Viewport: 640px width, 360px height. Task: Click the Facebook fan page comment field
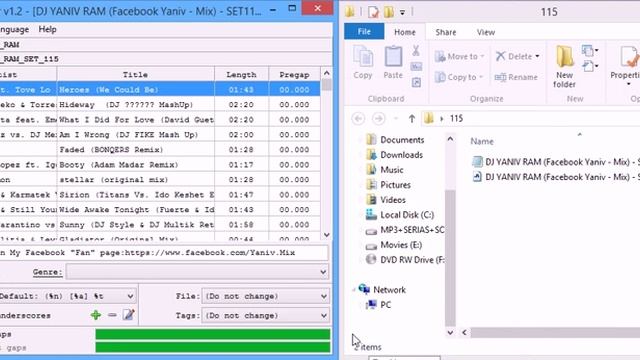(163, 253)
